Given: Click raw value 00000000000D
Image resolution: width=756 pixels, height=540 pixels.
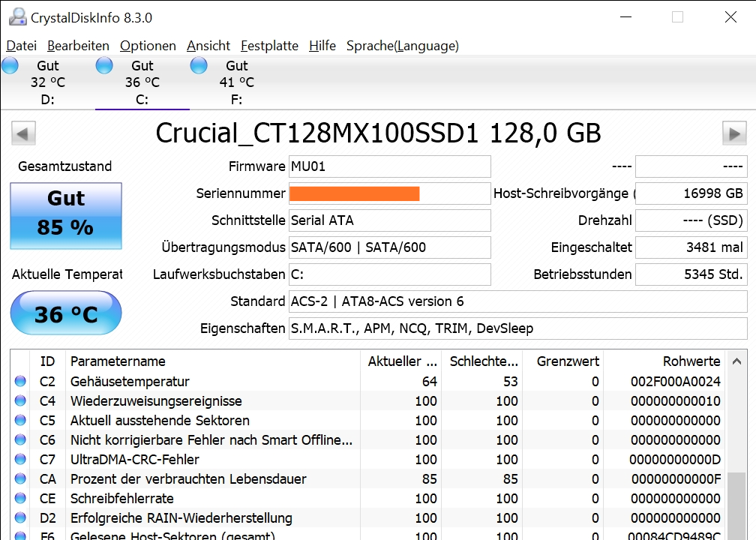Looking at the screenshot, I should click(x=675, y=460).
